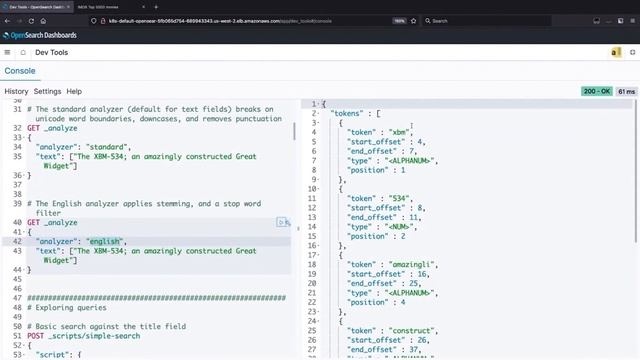Go forward in the browser
The image size is (640, 360).
(19, 21)
